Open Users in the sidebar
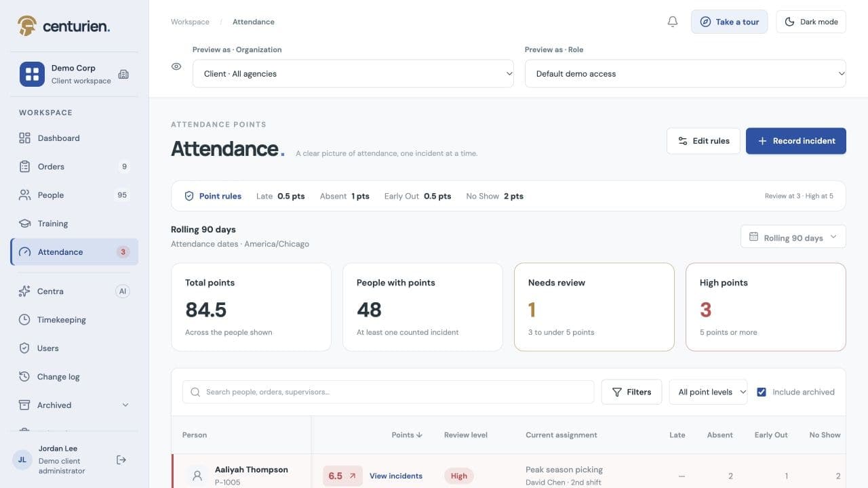The width and height of the screenshot is (868, 488). pos(75,348)
